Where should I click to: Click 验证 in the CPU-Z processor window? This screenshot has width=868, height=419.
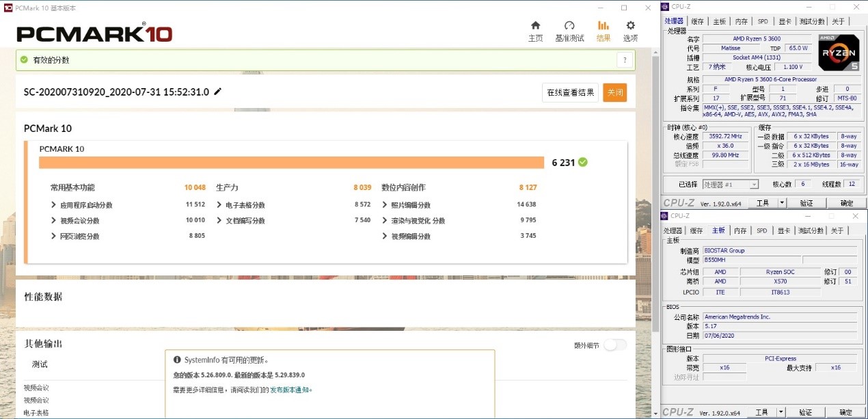pos(806,203)
